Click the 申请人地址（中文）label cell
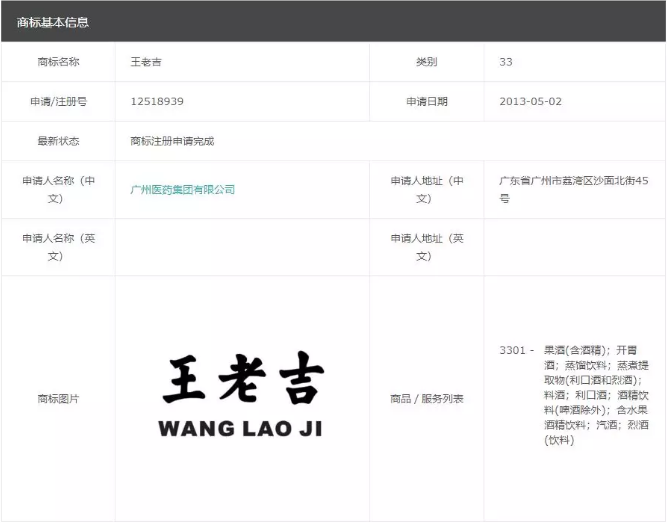This screenshot has width=667, height=523. click(427, 190)
